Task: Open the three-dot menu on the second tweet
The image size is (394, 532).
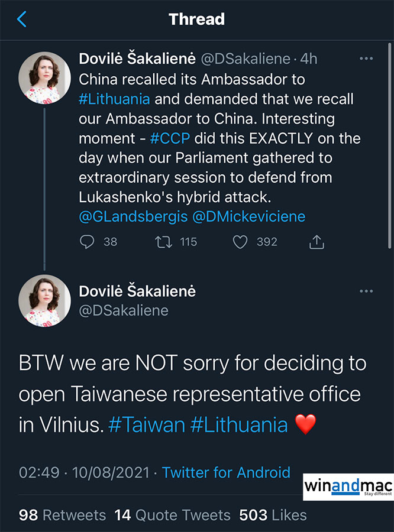Action: (366, 291)
